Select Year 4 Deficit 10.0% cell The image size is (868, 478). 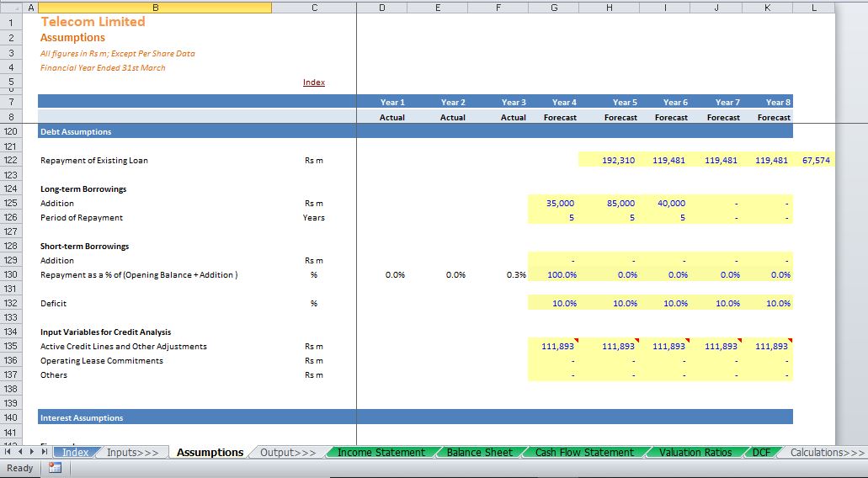pyautogui.click(x=554, y=303)
